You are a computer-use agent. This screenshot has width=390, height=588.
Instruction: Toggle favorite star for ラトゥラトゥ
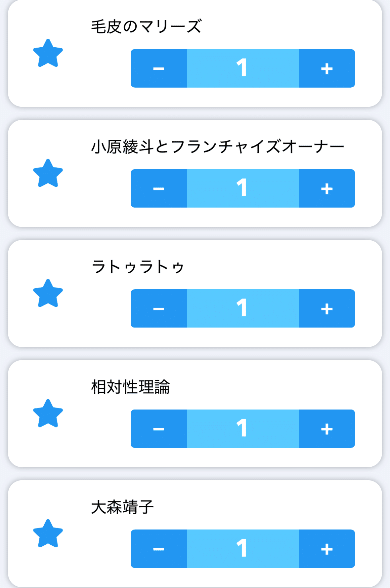click(x=48, y=294)
